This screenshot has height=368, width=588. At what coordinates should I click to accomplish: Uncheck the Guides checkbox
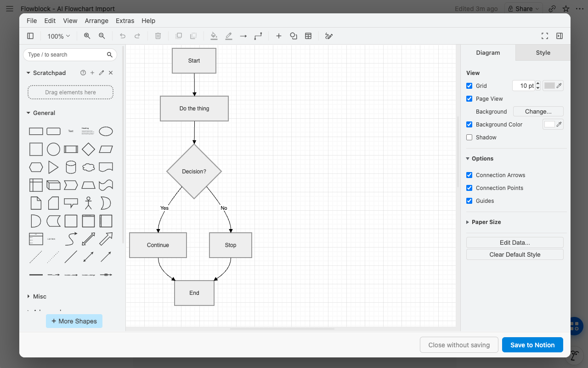[x=469, y=201]
